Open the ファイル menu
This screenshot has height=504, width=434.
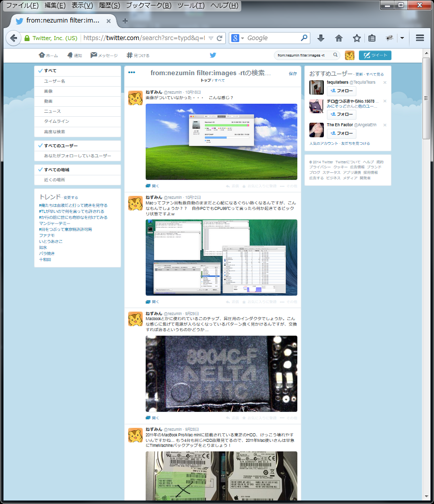pyautogui.click(x=22, y=6)
